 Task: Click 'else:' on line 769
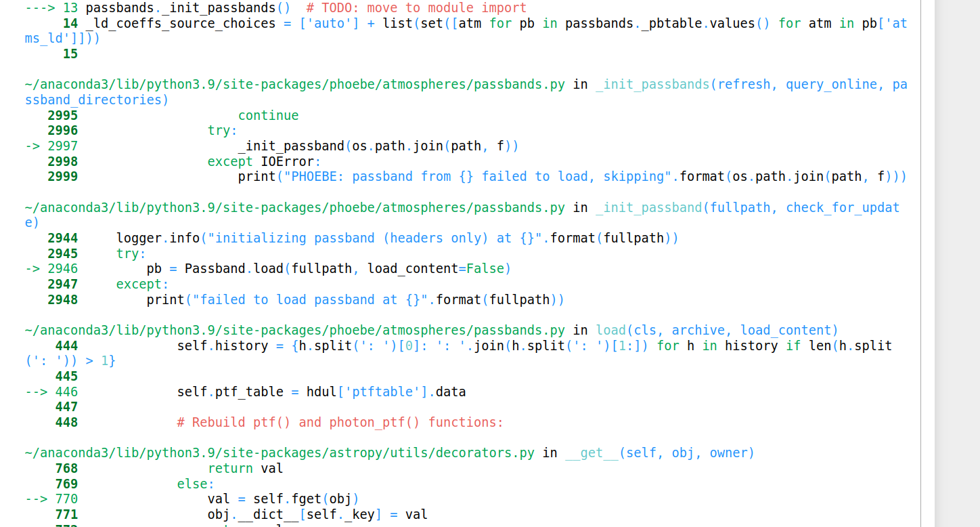pyautogui.click(x=196, y=484)
